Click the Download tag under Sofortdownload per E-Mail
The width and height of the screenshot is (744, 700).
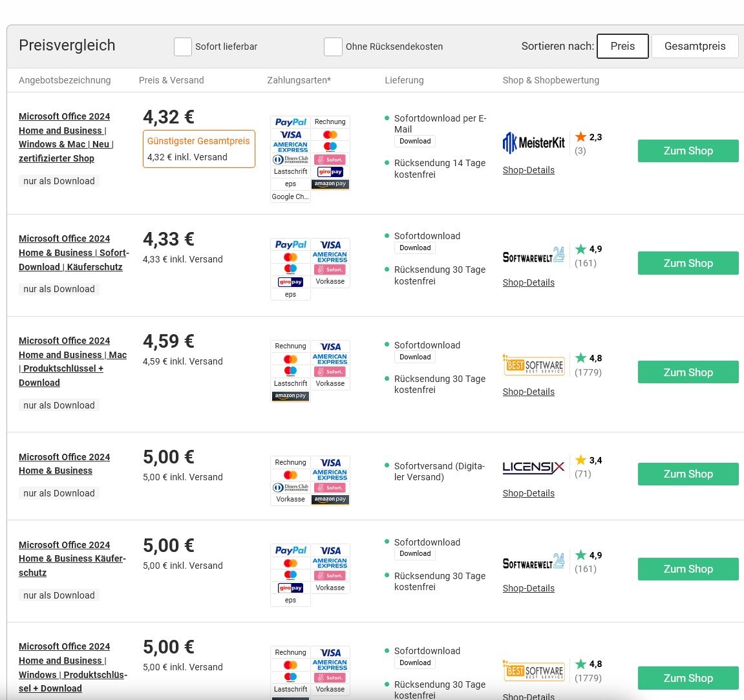415,141
